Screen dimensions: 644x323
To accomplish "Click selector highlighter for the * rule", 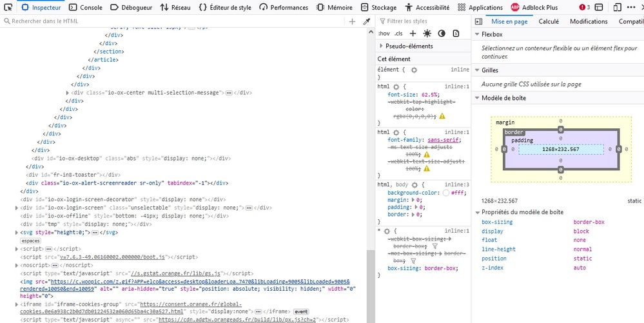I will click(x=387, y=231).
